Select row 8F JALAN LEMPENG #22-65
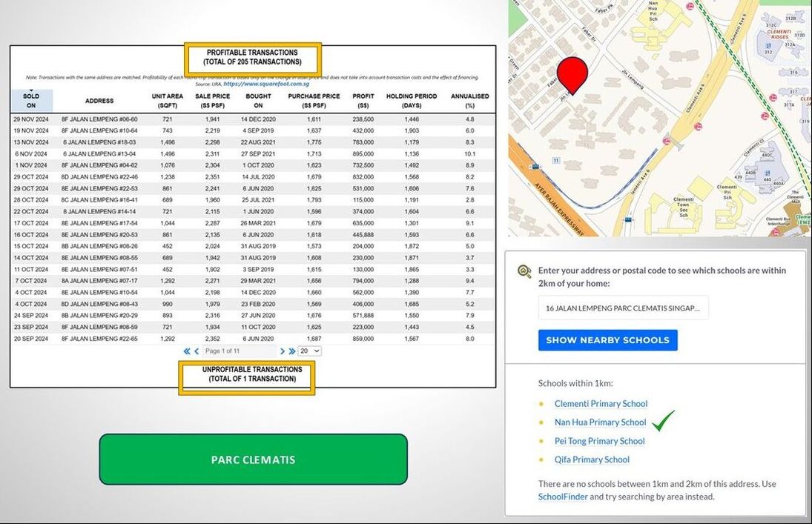 tap(253, 339)
